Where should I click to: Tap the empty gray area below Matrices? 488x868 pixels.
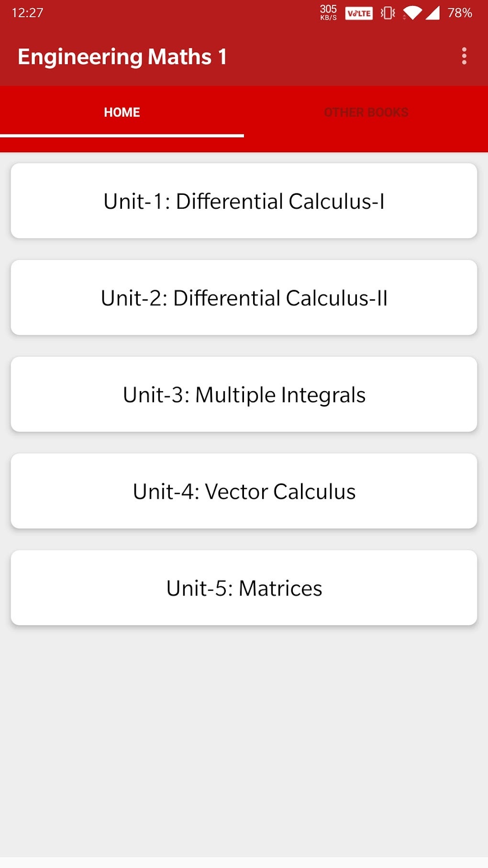(244, 737)
